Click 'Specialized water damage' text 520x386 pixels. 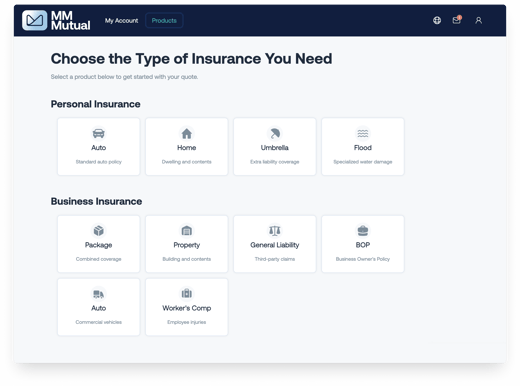point(363,162)
